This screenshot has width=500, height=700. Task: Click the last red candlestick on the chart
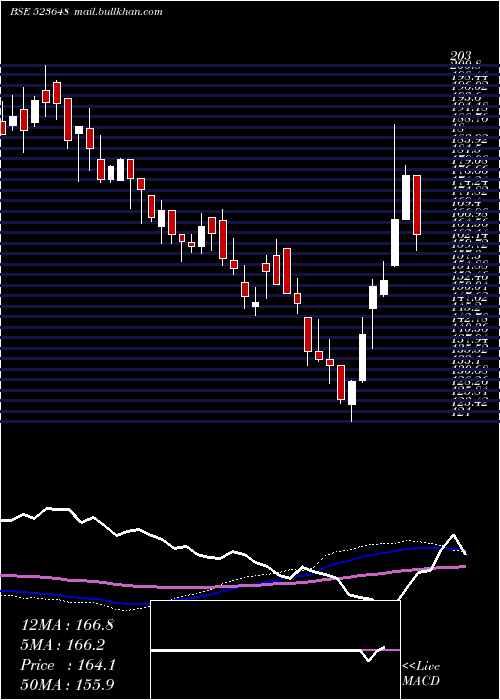[x=417, y=205]
